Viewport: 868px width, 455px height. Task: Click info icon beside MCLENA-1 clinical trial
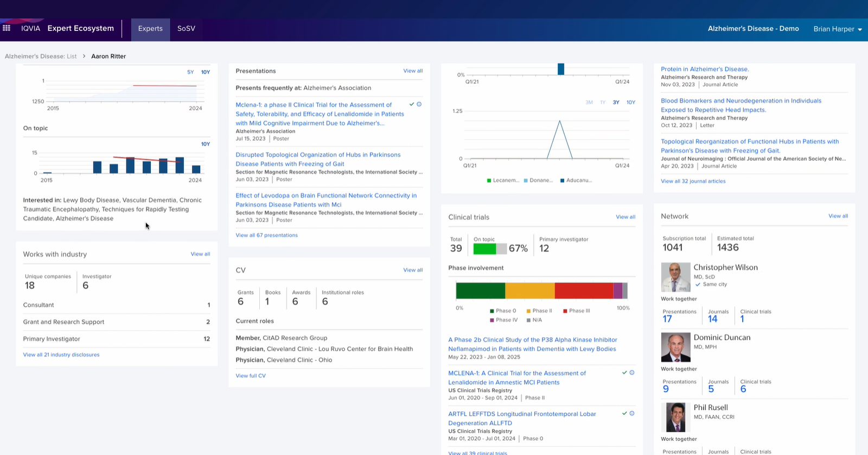point(631,372)
